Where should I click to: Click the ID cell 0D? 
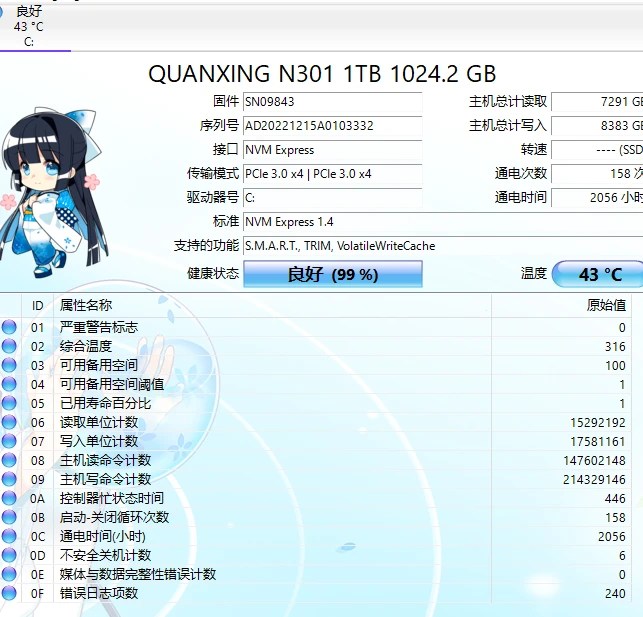coord(37,556)
